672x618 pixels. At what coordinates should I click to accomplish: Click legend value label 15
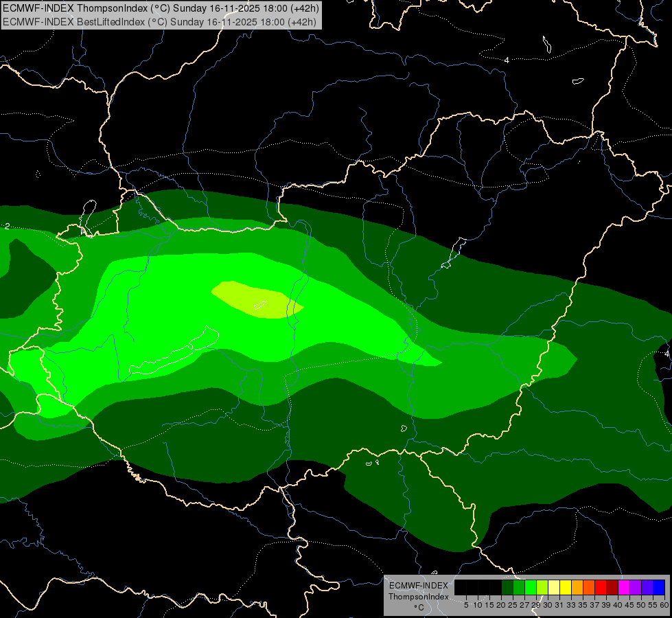click(489, 605)
